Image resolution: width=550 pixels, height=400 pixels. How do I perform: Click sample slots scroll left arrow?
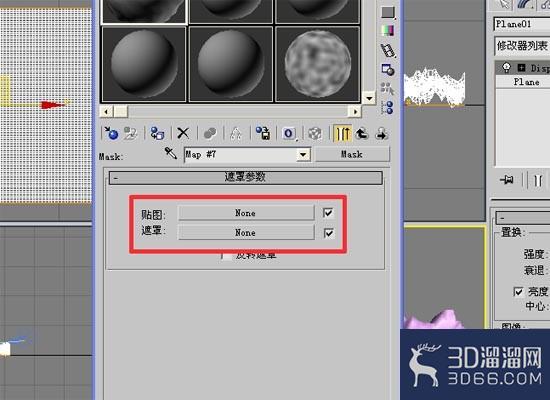pos(107,112)
